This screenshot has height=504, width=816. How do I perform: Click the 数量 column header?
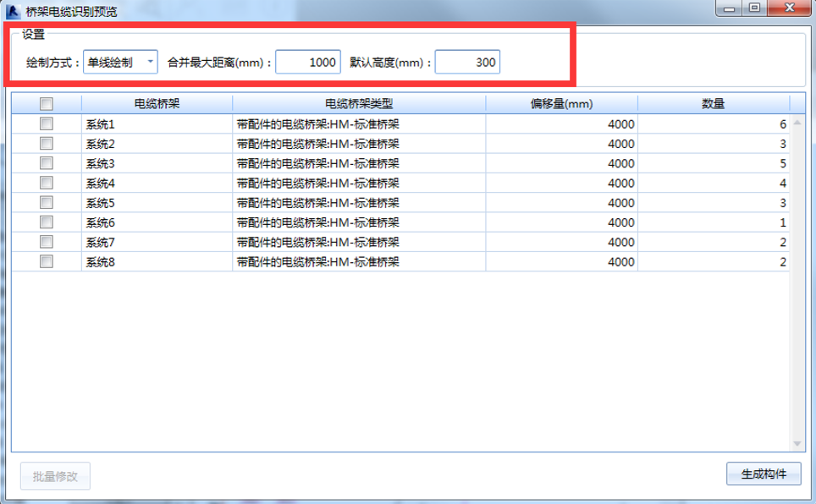pyautogui.click(x=713, y=104)
